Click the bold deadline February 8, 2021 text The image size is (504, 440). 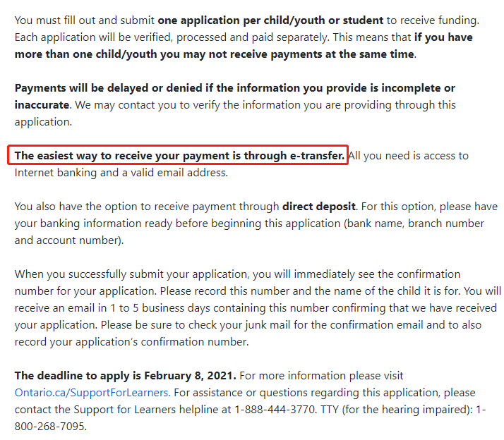[126, 375]
